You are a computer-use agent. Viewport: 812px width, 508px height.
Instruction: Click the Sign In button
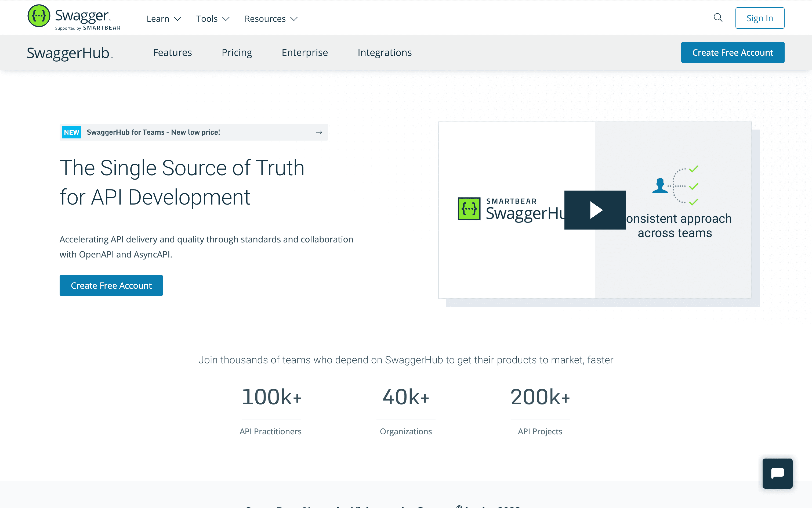click(x=760, y=18)
